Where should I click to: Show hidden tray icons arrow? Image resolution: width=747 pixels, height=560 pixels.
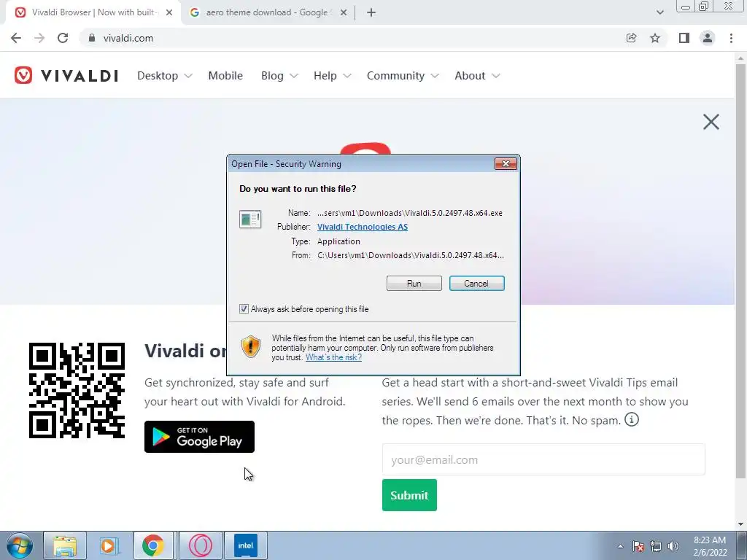620,546
